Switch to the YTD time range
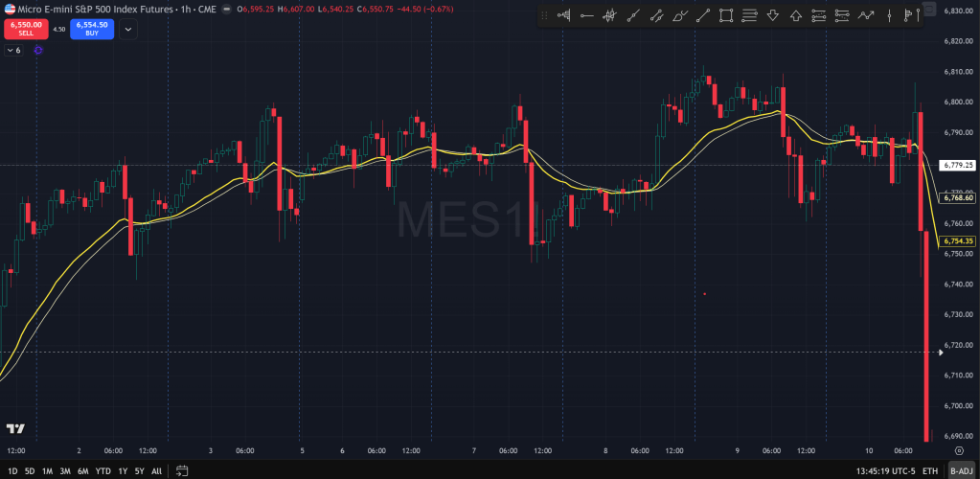The width and height of the screenshot is (980, 479). click(103, 470)
